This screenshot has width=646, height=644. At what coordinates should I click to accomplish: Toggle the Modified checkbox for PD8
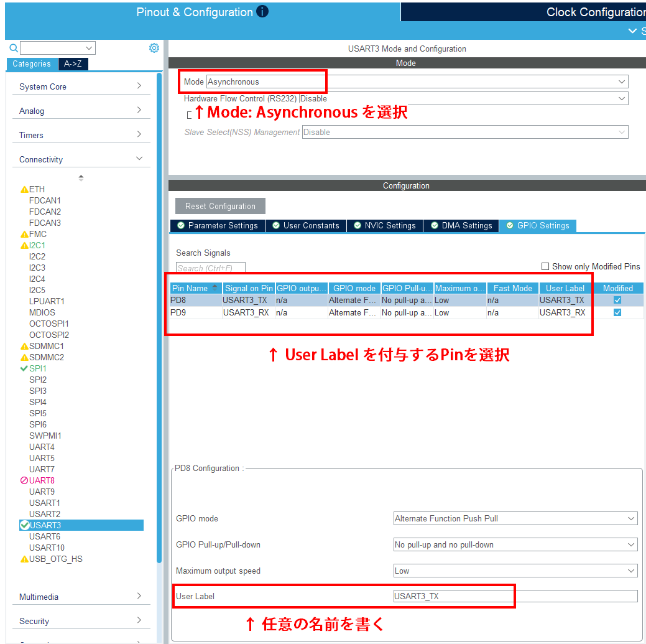tap(617, 300)
